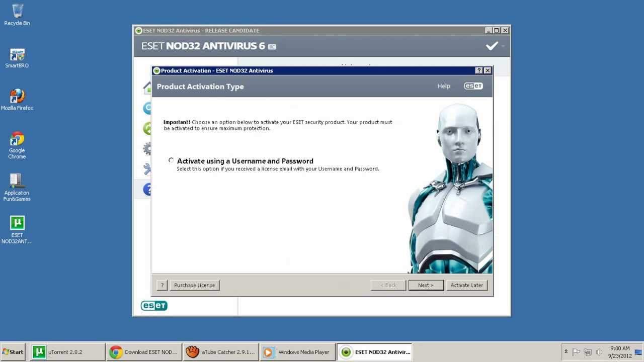Click the Next > button

click(426, 285)
